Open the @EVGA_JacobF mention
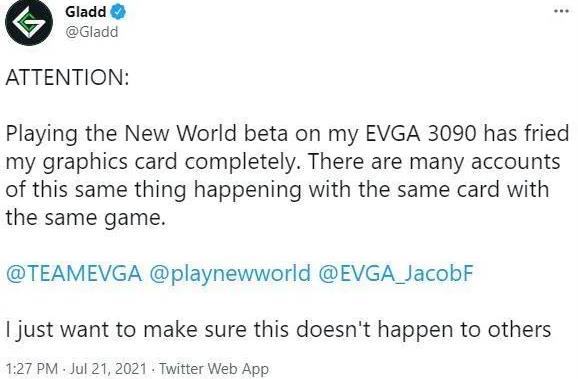The image size is (578, 379). 396,274
